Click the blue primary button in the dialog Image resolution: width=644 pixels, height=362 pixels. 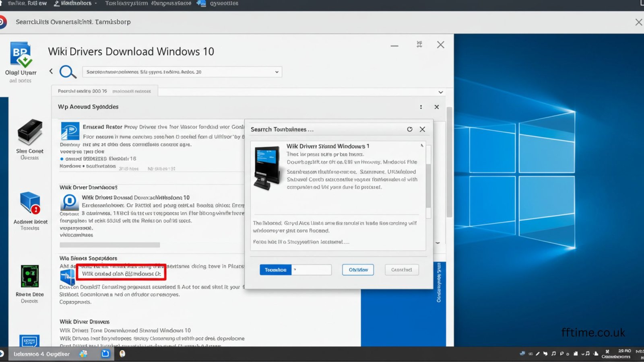(276, 270)
